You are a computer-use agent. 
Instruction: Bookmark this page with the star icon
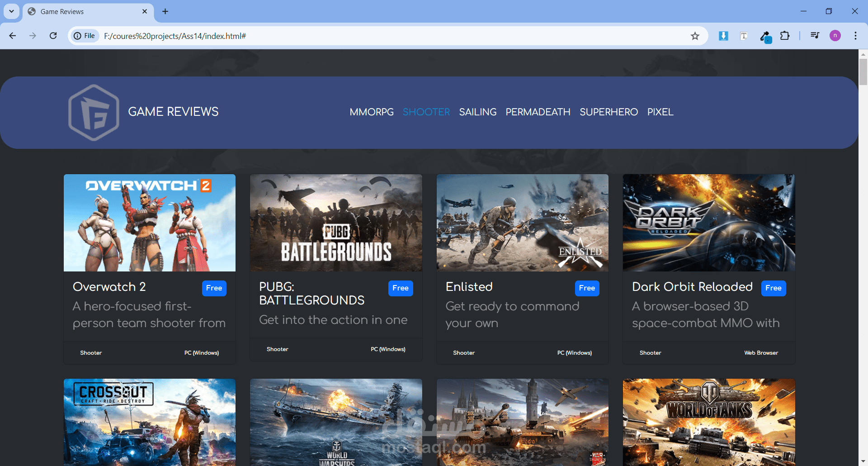click(695, 36)
